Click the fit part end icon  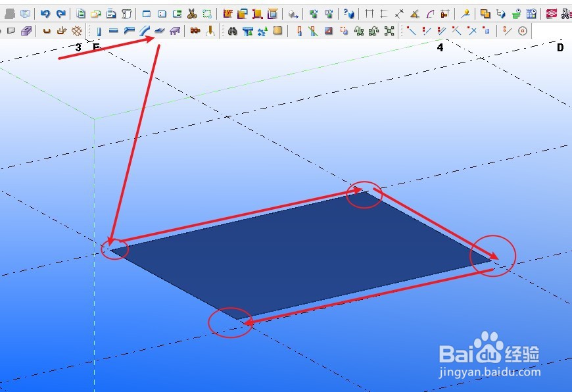298,31
